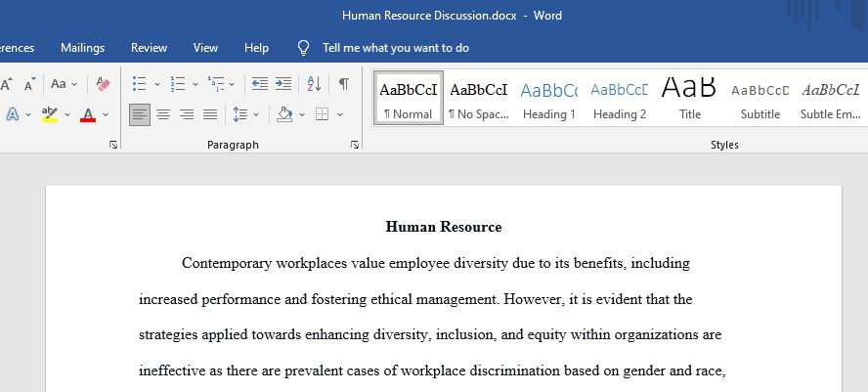Expand the line spacing dropdown arrow

pos(256,115)
